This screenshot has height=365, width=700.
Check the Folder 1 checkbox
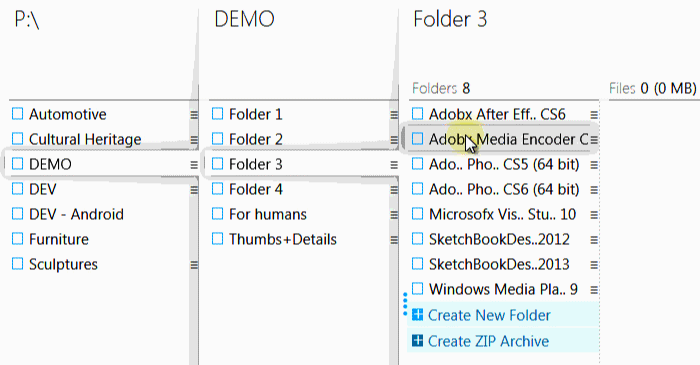point(217,114)
